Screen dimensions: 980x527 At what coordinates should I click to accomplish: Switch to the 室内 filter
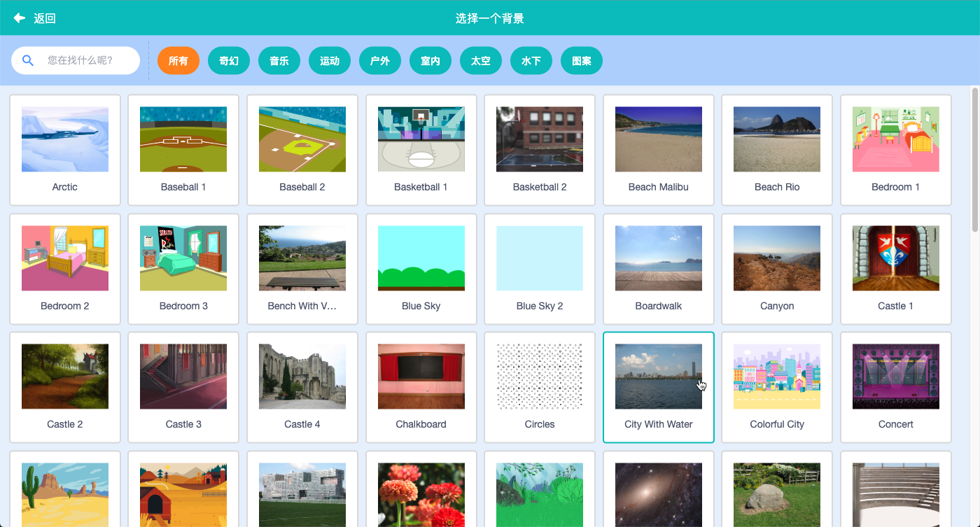click(x=430, y=61)
